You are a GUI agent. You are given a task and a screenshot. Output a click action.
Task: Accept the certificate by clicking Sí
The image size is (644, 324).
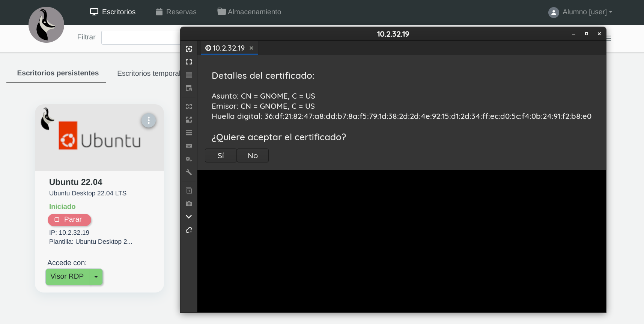221,156
